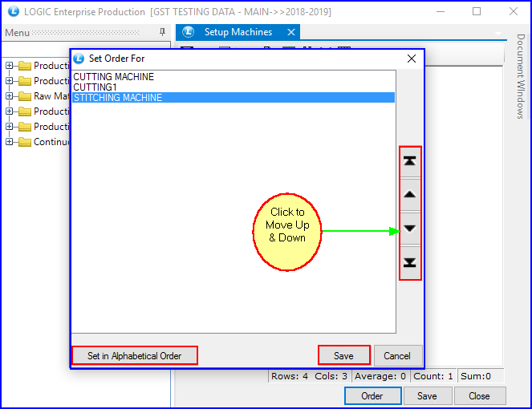Close the Set Order For dialog window
Image resolution: width=532 pixels, height=409 pixels.
412,59
